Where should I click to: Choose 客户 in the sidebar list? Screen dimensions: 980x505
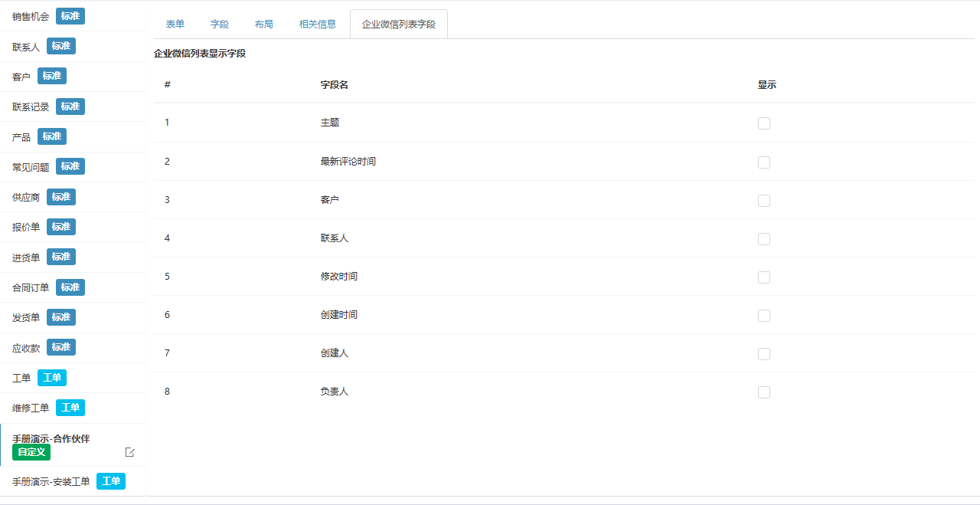pos(21,77)
